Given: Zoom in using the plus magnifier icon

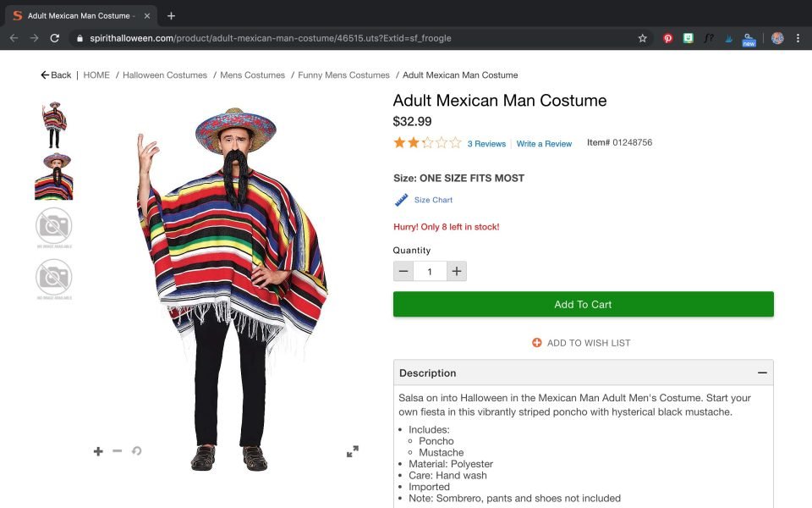Looking at the screenshot, I should 98,451.
